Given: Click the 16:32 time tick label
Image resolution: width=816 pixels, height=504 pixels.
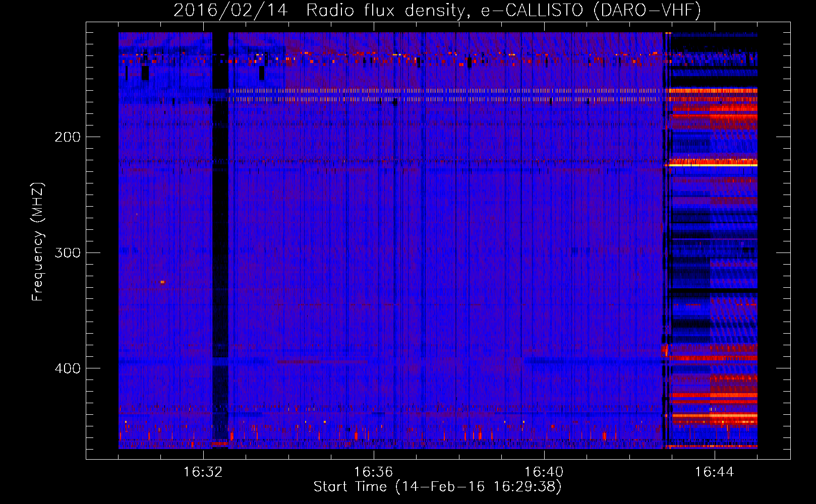Looking at the screenshot, I should pyautogui.click(x=203, y=472).
